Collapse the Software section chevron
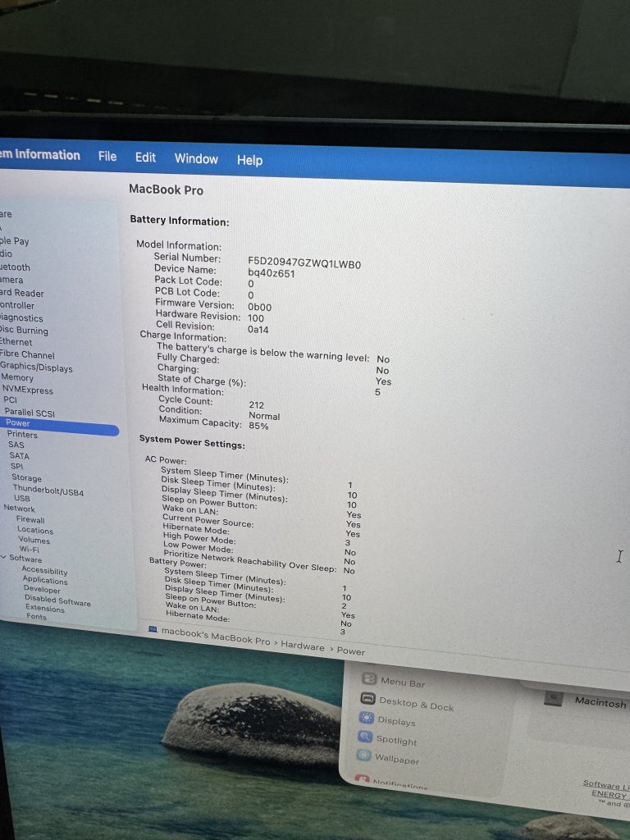This screenshot has height=840, width=630. pos(4,557)
